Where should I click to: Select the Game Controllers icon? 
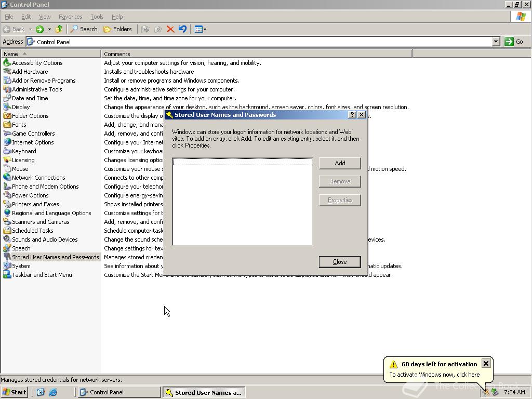click(x=7, y=134)
